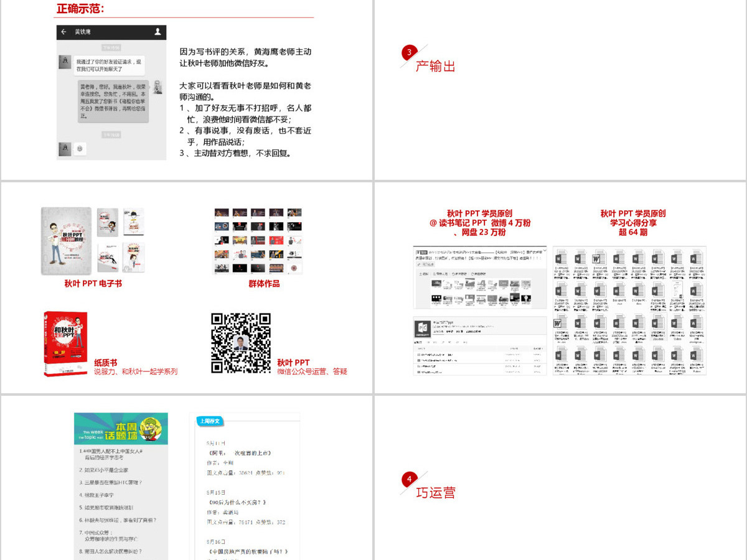Click the 群体作品 caption
Viewport: 747px width, 560px height.
[x=264, y=284]
